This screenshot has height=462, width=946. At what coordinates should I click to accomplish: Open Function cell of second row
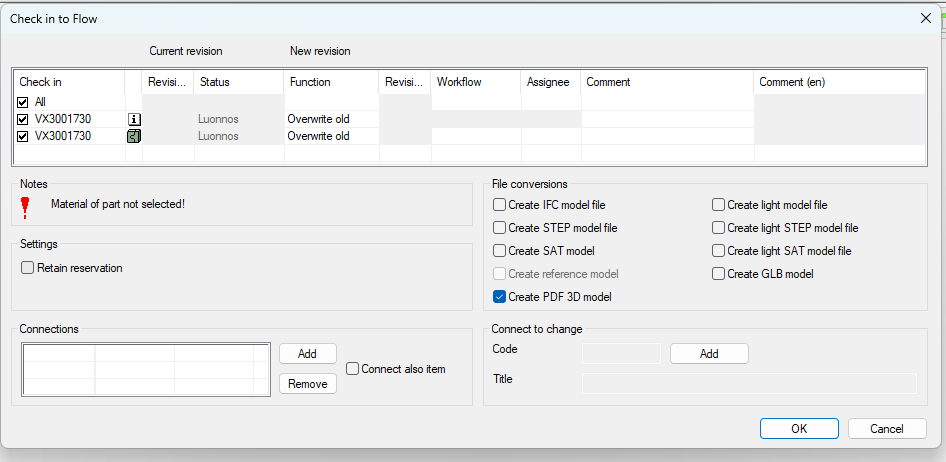[x=331, y=136]
